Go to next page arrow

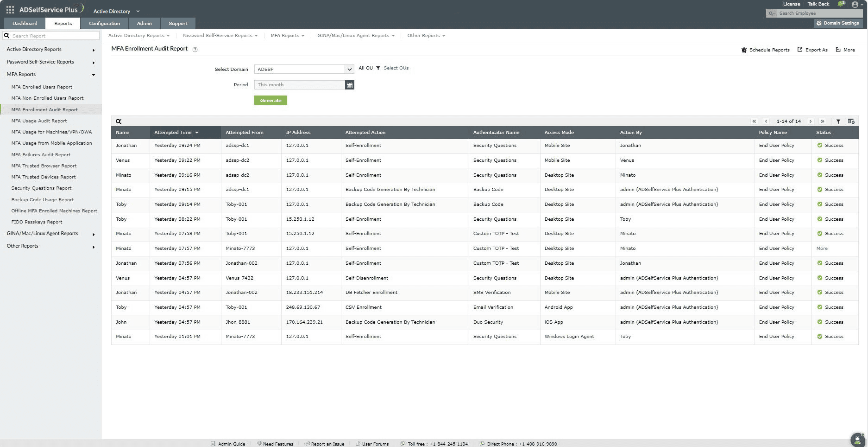pyautogui.click(x=811, y=121)
